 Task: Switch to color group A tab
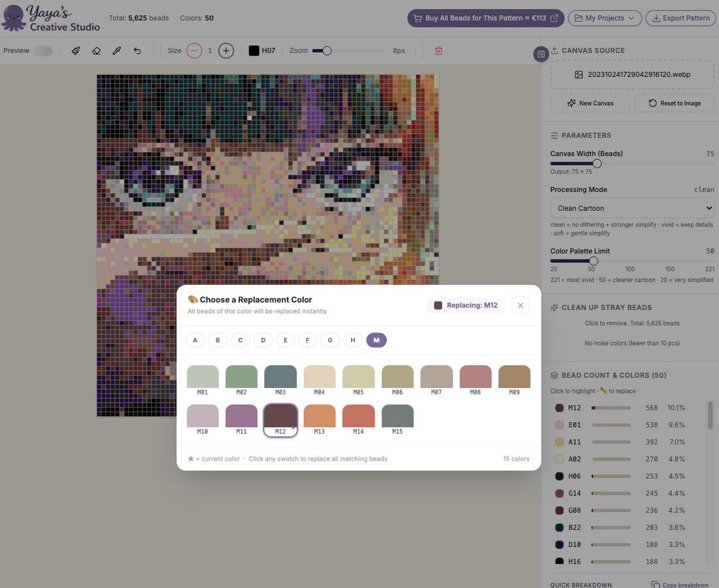click(x=195, y=340)
